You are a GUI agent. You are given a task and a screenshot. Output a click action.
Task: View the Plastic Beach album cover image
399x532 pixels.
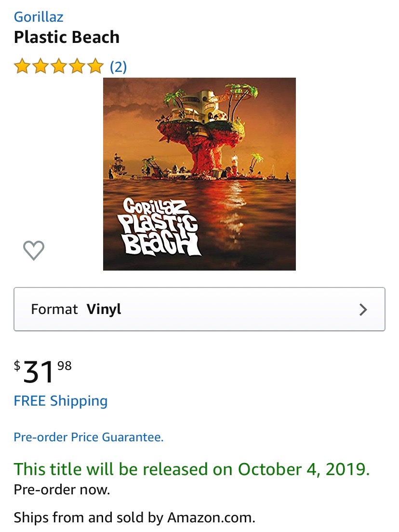(199, 174)
